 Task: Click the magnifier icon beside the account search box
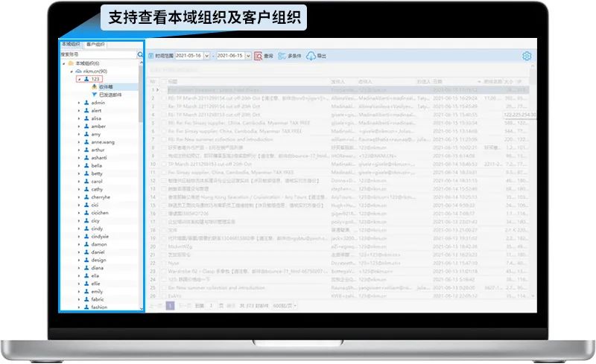tap(140, 54)
